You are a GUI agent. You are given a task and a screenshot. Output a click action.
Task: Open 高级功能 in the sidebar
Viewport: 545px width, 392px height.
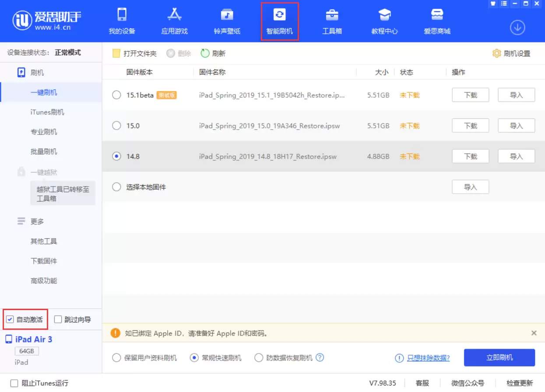tap(44, 281)
